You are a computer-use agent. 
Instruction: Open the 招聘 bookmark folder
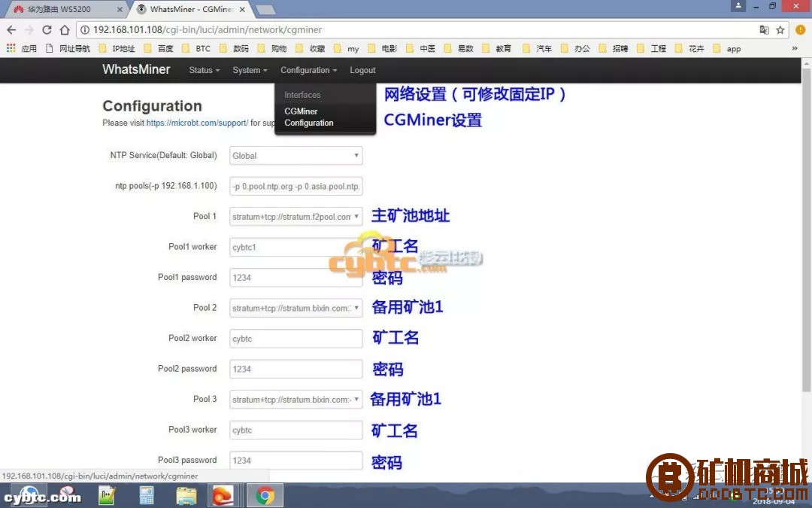614,48
